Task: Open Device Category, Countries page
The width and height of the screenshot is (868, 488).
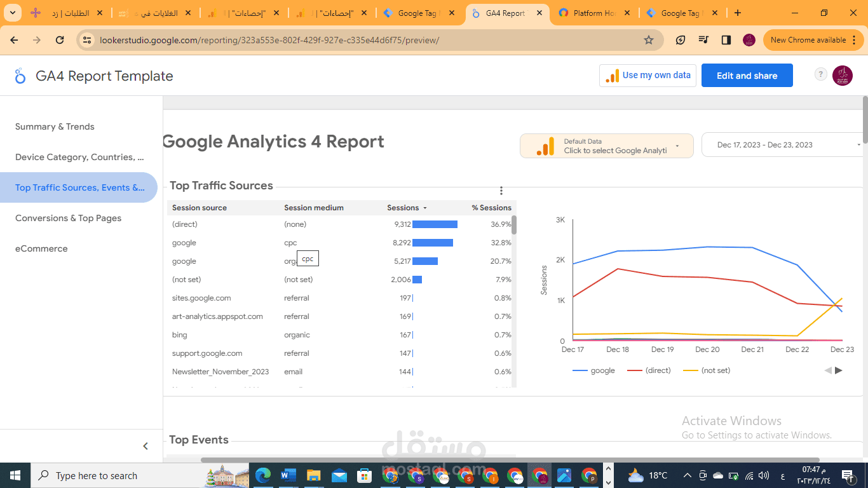Action: pyautogui.click(x=79, y=157)
